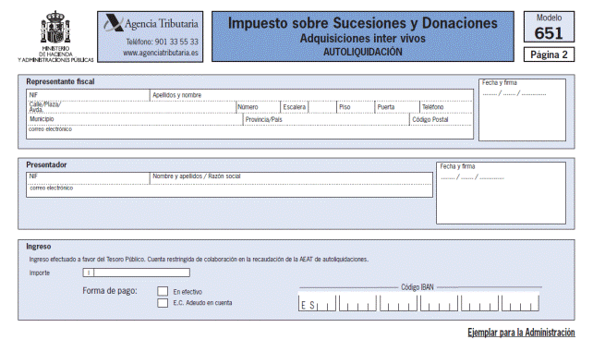
Task: Click the Municipio field
Action: click(135, 119)
